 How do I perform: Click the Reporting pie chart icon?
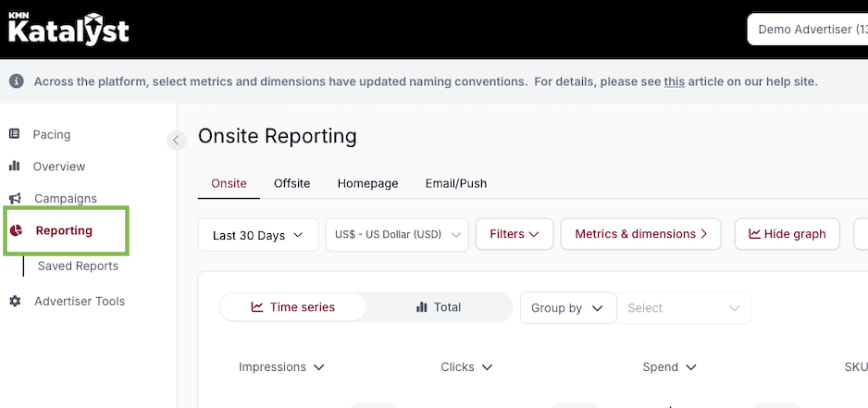tap(16, 230)
